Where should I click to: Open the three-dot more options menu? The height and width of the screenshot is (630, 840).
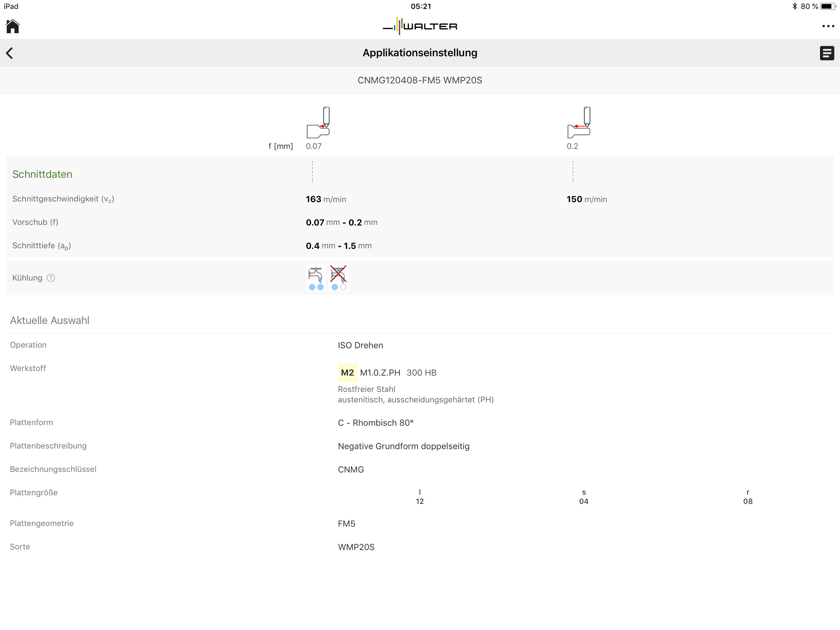pyautogui.click(x=828, y=26)
